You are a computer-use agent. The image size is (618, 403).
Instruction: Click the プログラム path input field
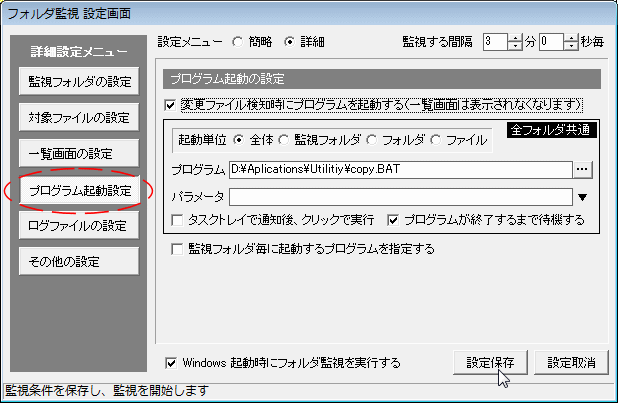point(400,169)
